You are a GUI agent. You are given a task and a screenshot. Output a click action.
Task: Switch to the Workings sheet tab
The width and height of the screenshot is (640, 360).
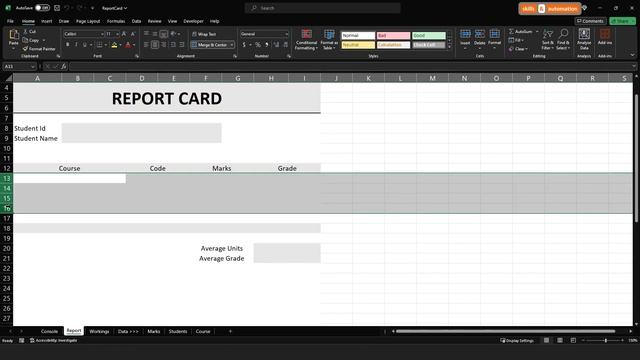click(x=99, y=331)
